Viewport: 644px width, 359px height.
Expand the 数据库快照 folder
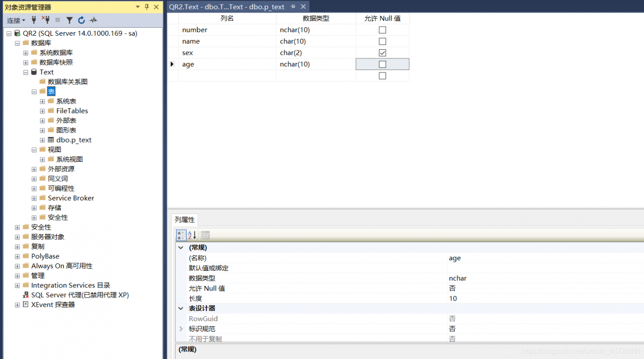coord(26,62)
